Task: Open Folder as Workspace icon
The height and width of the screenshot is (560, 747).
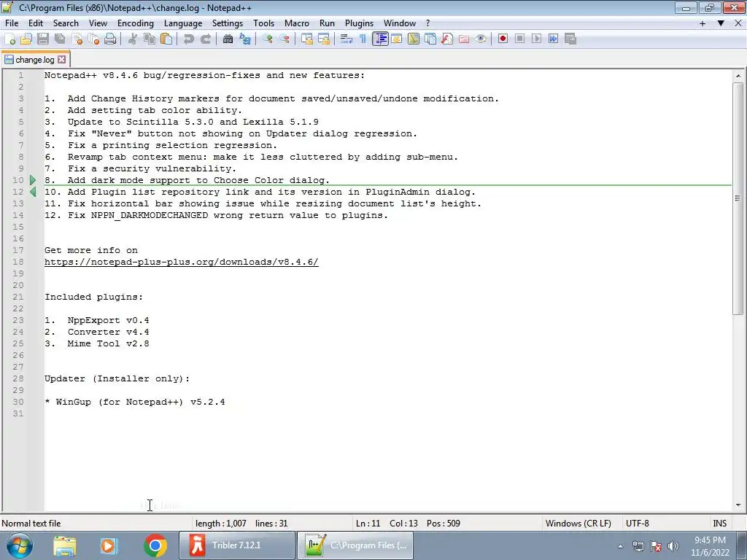Action: tap(463, 39)
